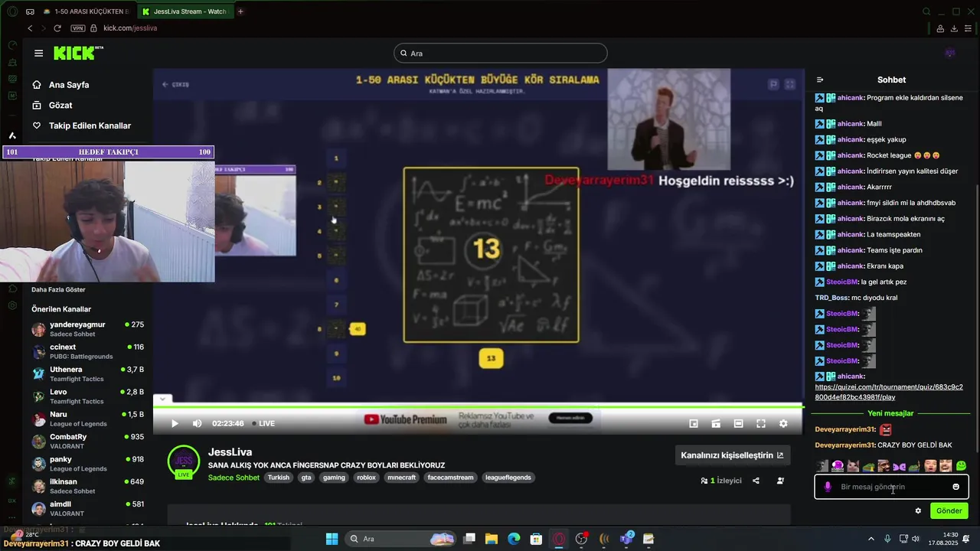Image resolution: width=980 pixels, height=551 pixels.
Task: Share the JessLiva channel
Action: [756, 481]
